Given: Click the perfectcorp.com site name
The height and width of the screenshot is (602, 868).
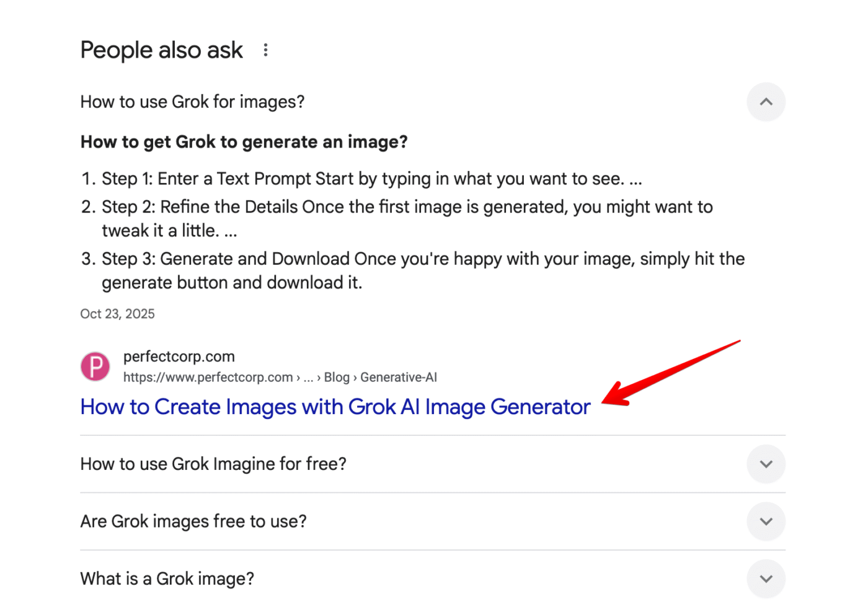Looking at the screenshot, I should click(x=179, y=356).
